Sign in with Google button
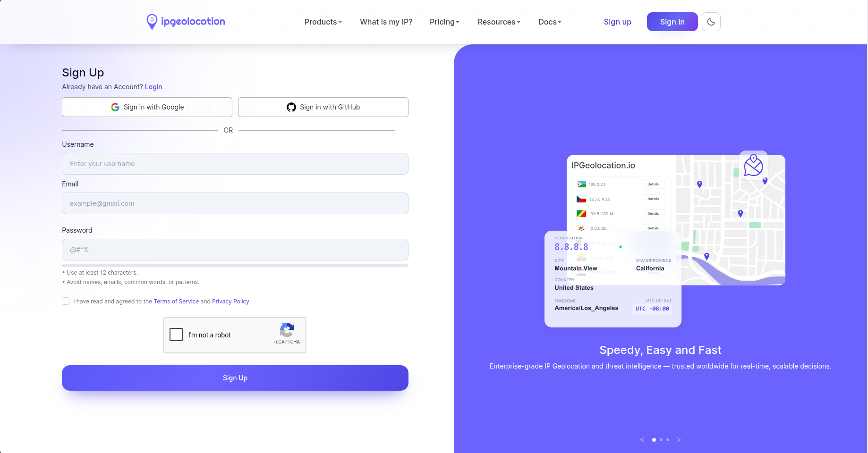Viewport: 868px width, 453px height. click(x=147, y=107)
